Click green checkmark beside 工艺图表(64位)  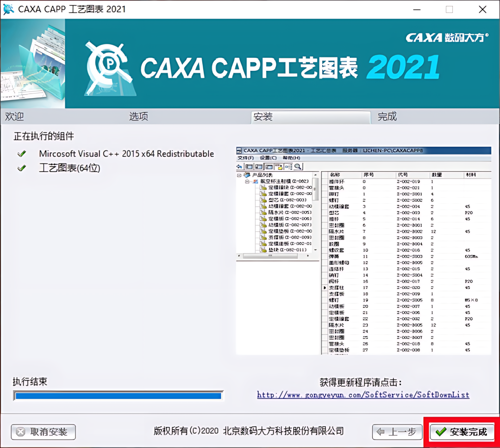click(x=22, y=168)
